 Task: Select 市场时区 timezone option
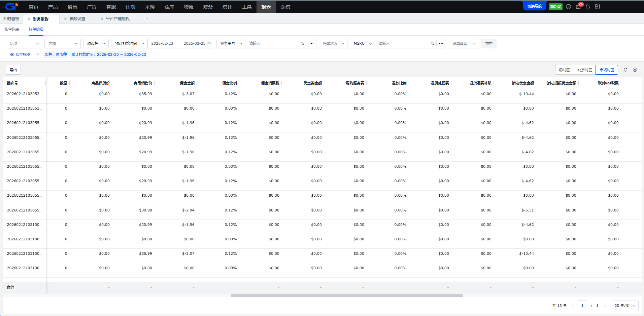point(607,70)
